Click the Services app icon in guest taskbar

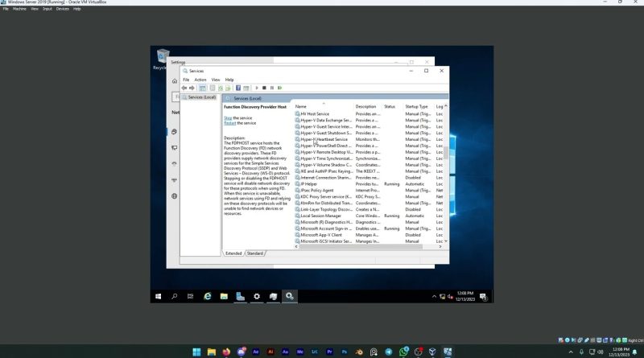click(x=290, y=296)
